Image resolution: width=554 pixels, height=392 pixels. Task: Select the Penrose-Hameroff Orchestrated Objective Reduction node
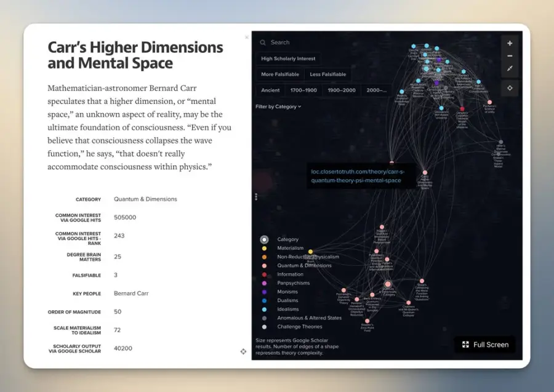pos(357,300)
